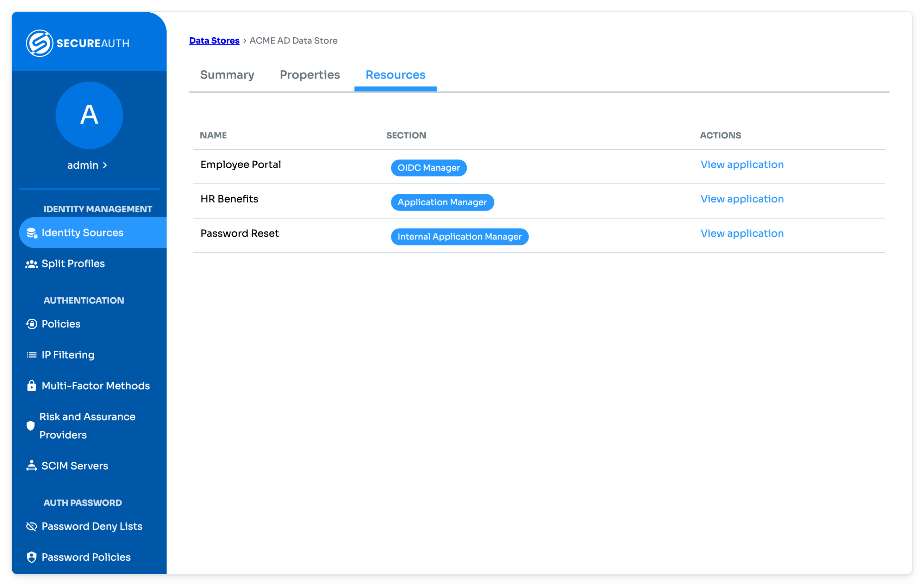The width and height of the screenshot is (924, 586).
Task: View application for Employee Portal
Action: pos(742,164)
